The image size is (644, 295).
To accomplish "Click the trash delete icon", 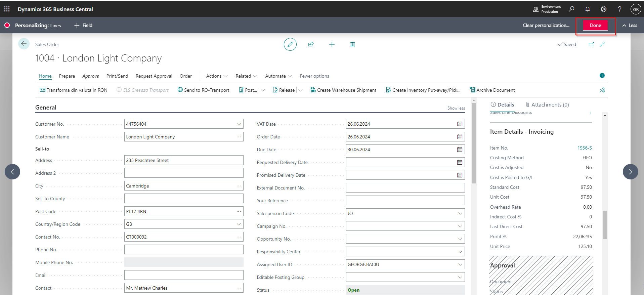I will [x=352, y=44].
